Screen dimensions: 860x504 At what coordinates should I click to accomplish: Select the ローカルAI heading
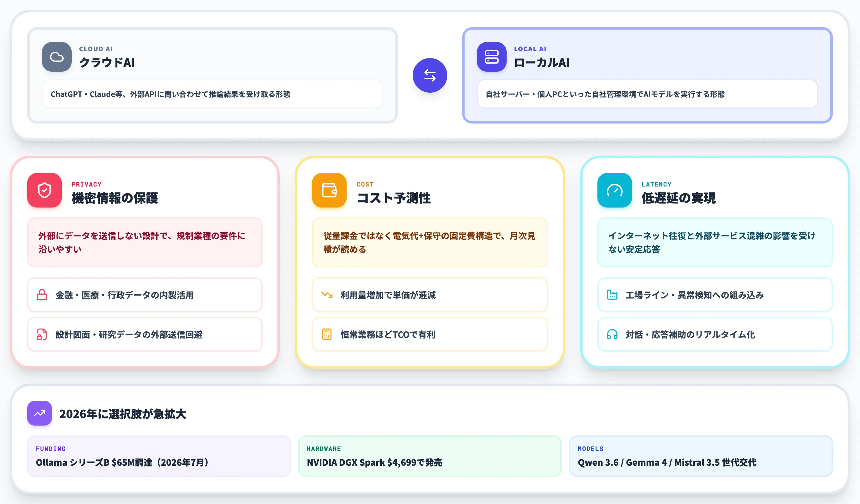[542, 62]
